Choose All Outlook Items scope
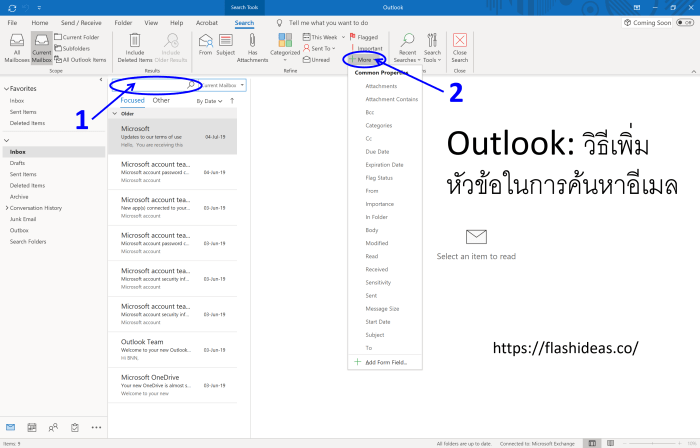The width and height of the screenshot is (700, 448). click(80, 59)
